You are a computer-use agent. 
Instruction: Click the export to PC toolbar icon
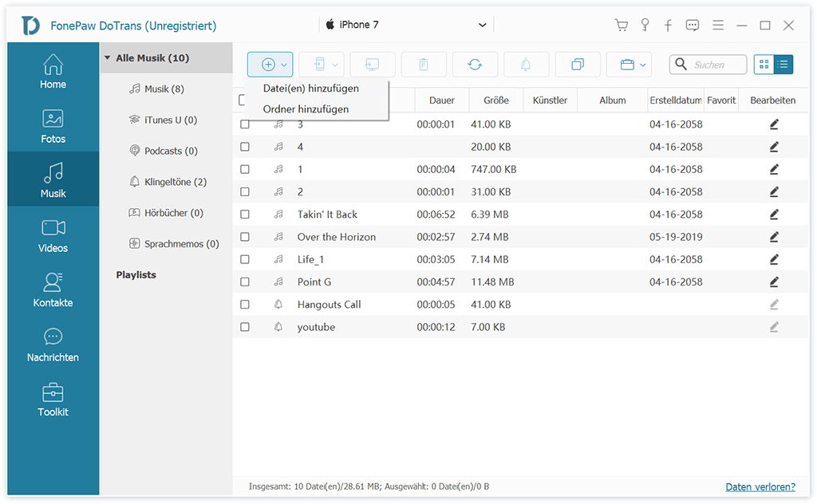(x=372, y=65)
